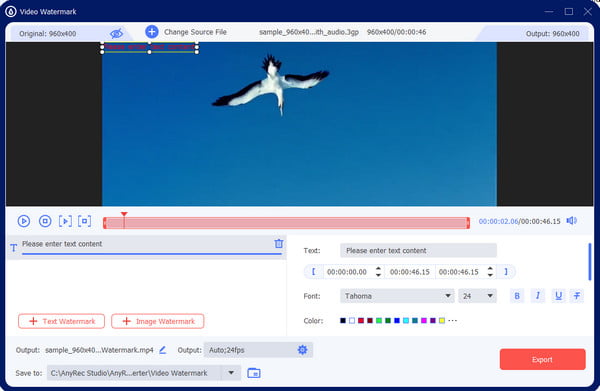Stop the video playback

[45, 221]
